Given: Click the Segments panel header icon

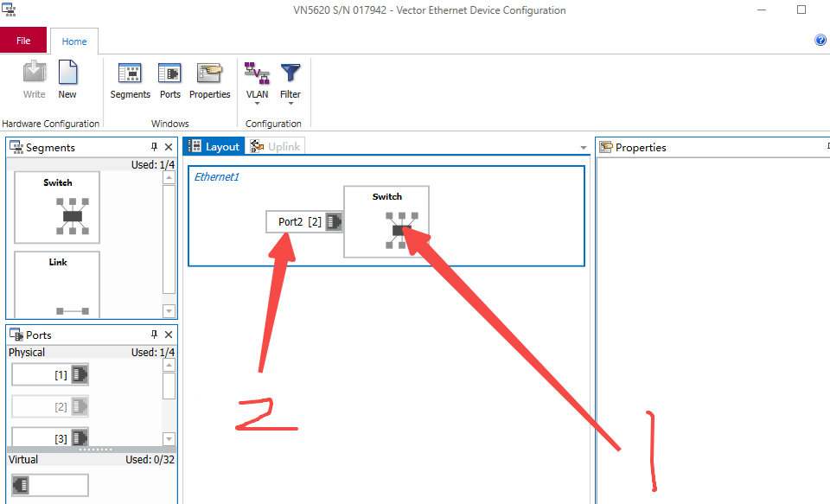Looking at the screenshot, I should tap(16, 147).
